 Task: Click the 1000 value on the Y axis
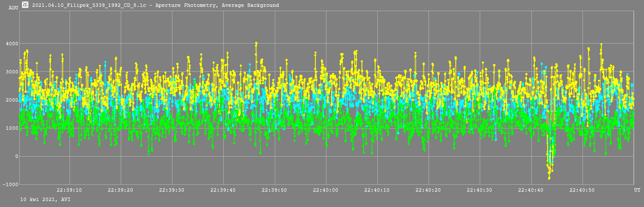[12, 128]
